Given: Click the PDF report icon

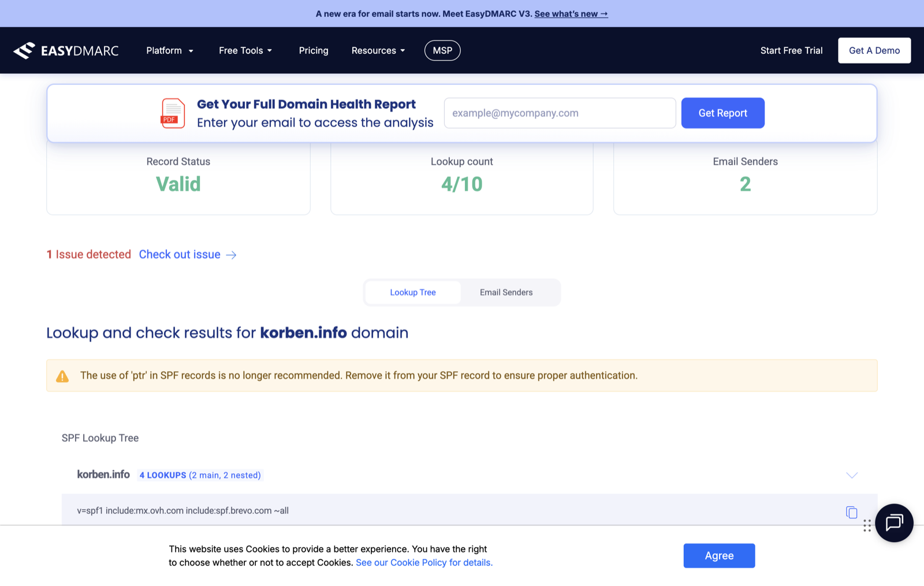Looking at the screenshot, I should point(173,113).
